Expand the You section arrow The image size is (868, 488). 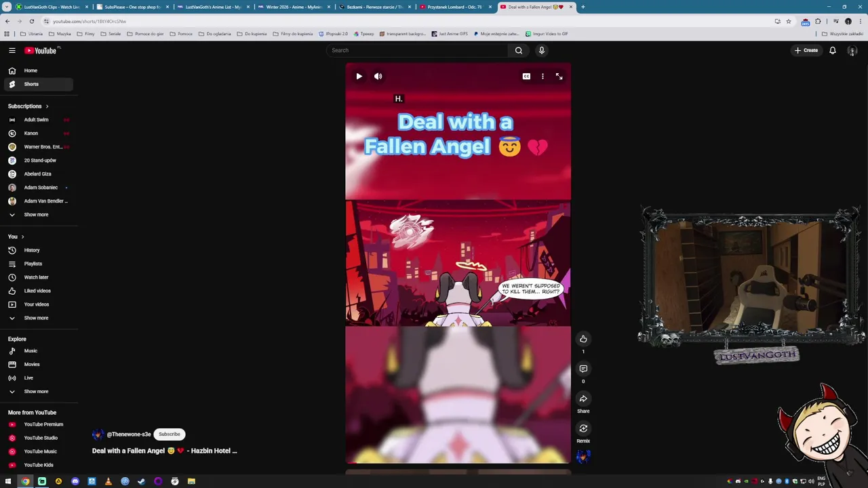[22, 237]
